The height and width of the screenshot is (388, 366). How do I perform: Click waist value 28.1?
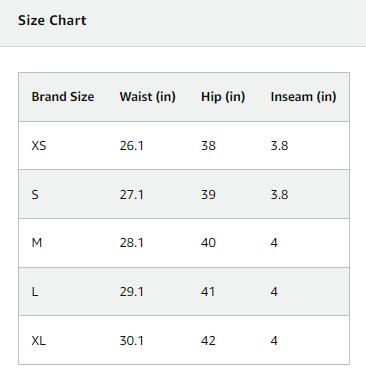(132, 243)
